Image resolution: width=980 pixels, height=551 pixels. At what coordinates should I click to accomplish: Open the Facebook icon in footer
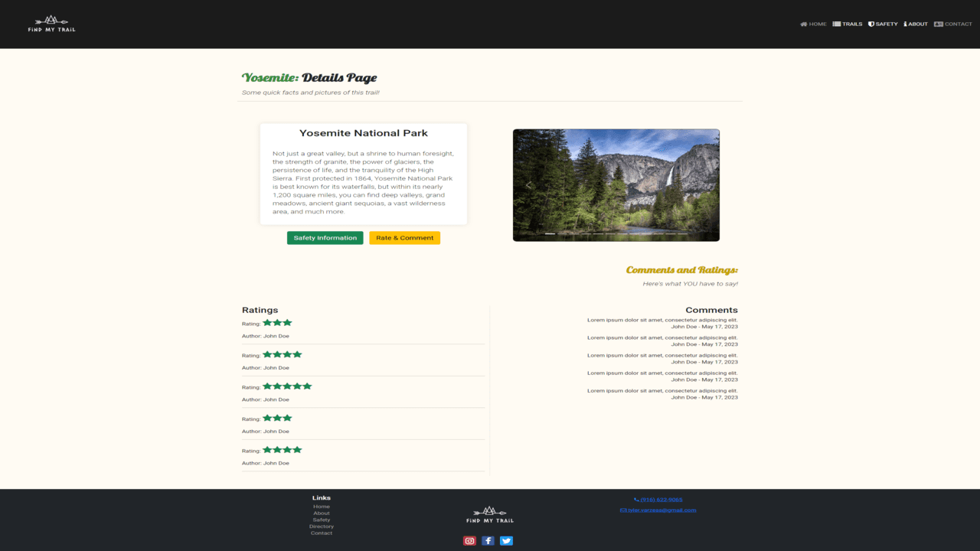point(488,541)
